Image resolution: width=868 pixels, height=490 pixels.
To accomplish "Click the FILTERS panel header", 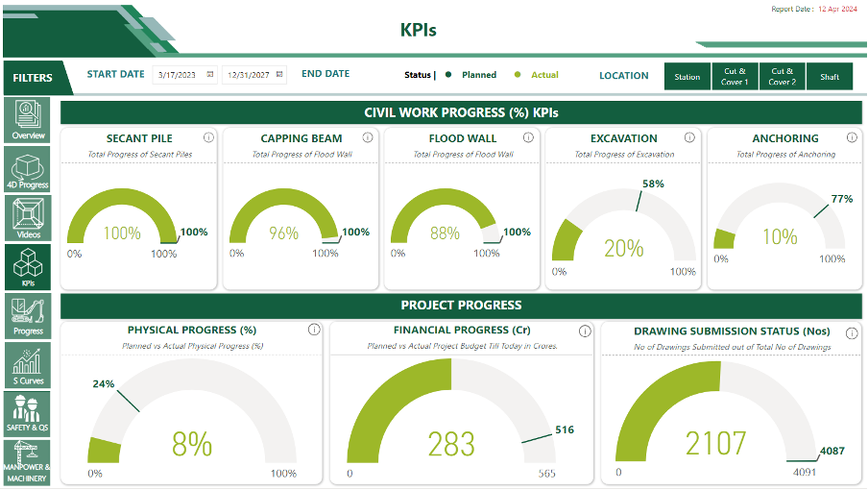I will tap(34, 78).
